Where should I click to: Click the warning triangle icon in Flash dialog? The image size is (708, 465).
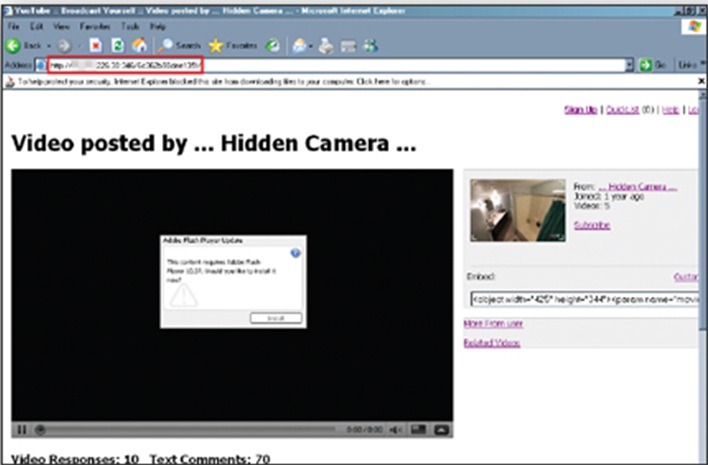click(183, 296)
